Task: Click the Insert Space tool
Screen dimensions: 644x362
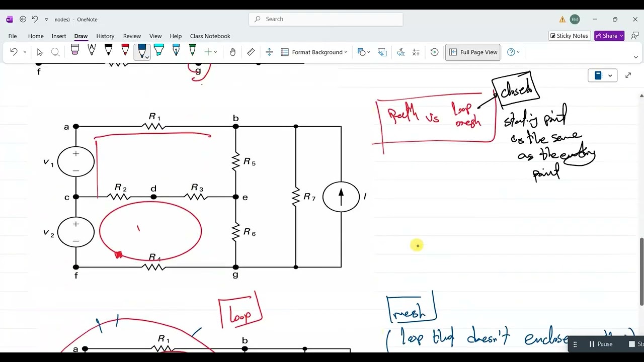Action: click(269, 52)
